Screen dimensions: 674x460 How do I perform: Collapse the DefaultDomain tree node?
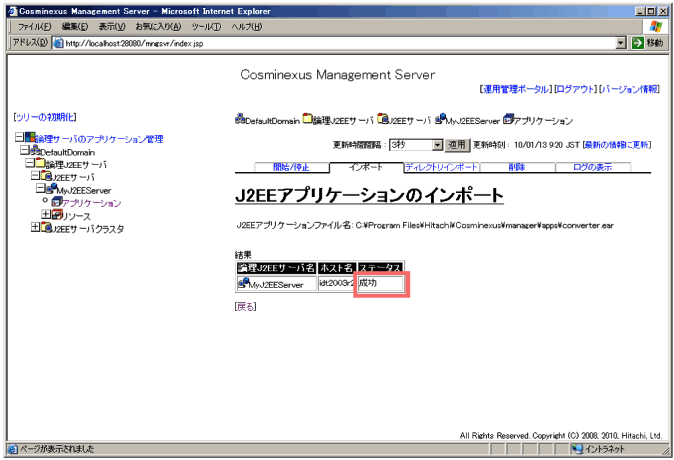25,150
